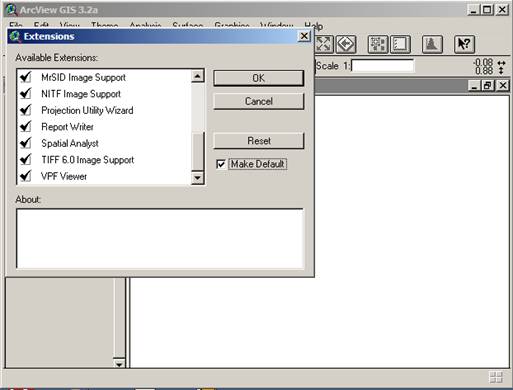Click the feature selection grid toolbar icon
Viewport: 513px width, 390px height.
pyautogui.click(x=378, y=44)
